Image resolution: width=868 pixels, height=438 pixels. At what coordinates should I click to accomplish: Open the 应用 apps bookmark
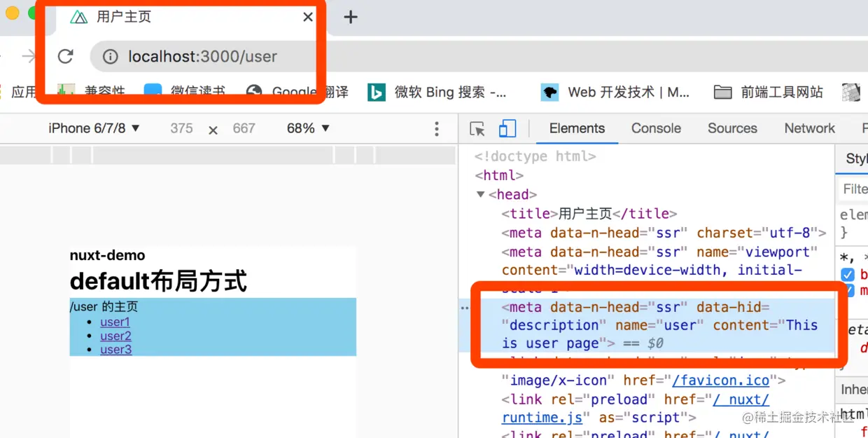(18, 92)
